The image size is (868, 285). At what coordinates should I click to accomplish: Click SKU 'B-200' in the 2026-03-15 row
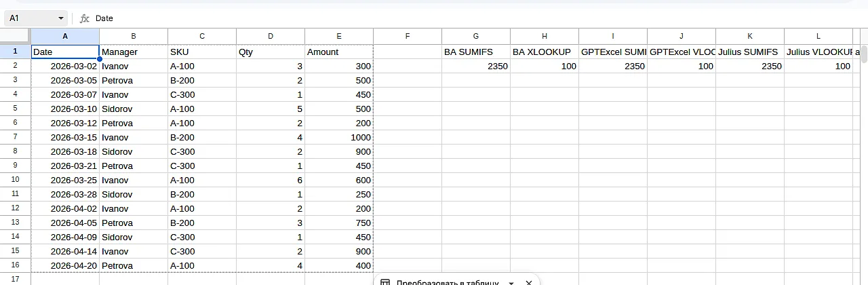pos(202,137)
